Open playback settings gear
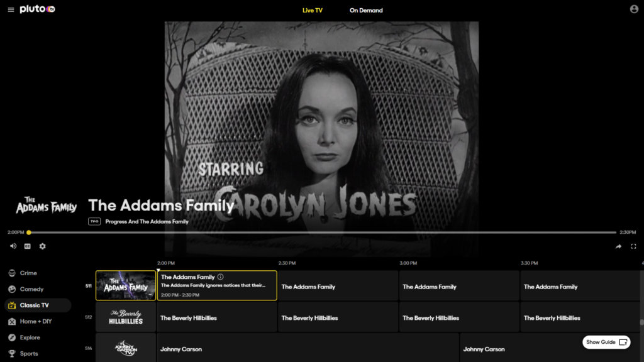Viewport: 644px width, 362px height. tap(43, 246)
